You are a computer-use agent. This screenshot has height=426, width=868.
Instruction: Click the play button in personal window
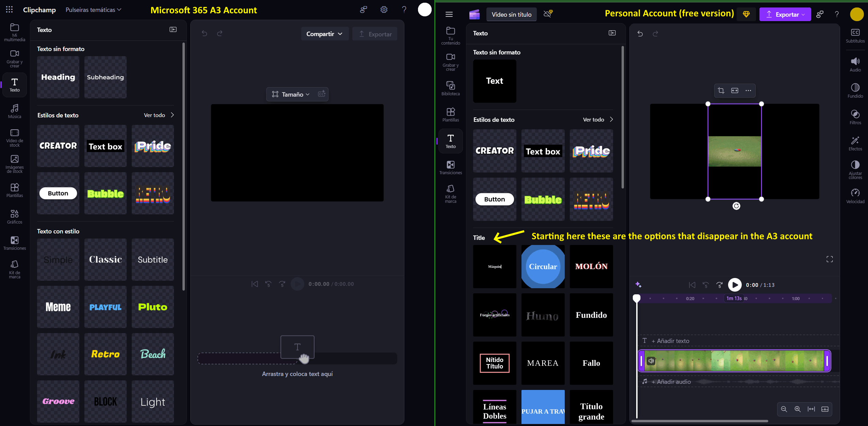[x=735, y=285]
